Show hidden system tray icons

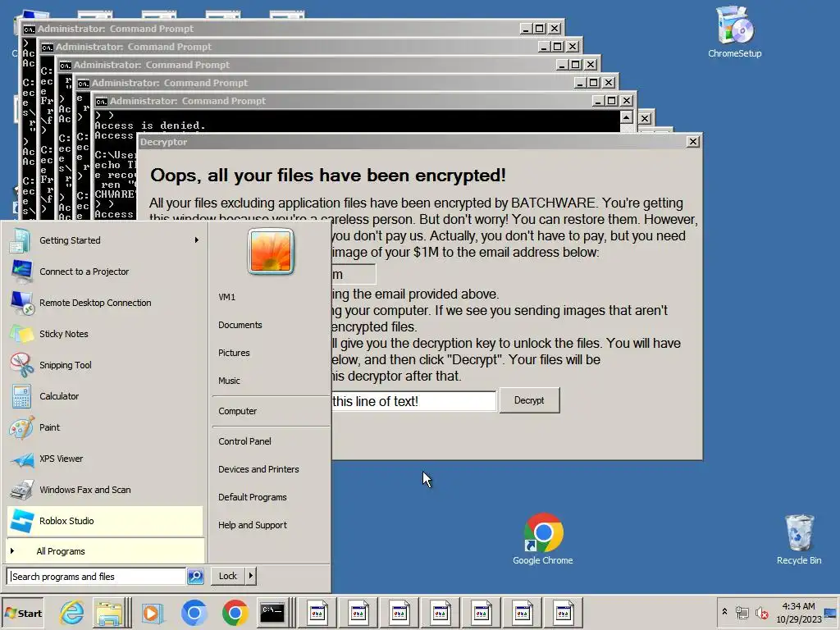724,612
